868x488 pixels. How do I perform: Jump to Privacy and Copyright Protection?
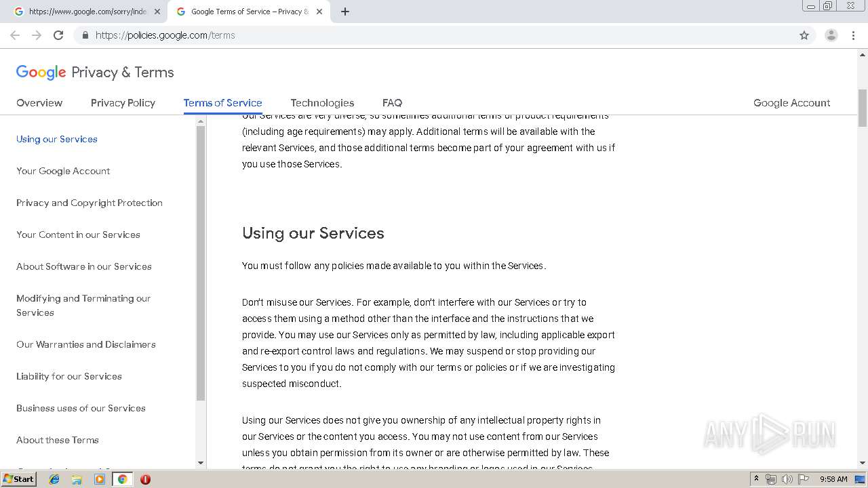click(x=90, y=203)
